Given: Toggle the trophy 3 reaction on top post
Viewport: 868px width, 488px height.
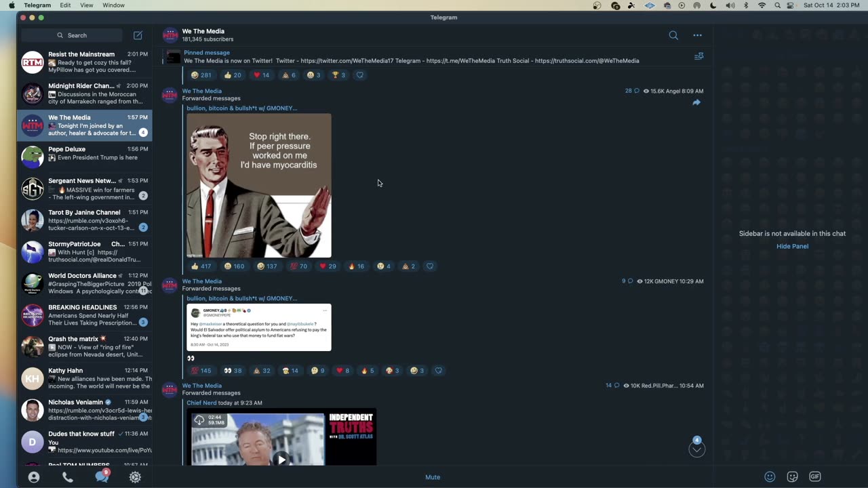Looking at the screenshot, I should click(339, 75).
